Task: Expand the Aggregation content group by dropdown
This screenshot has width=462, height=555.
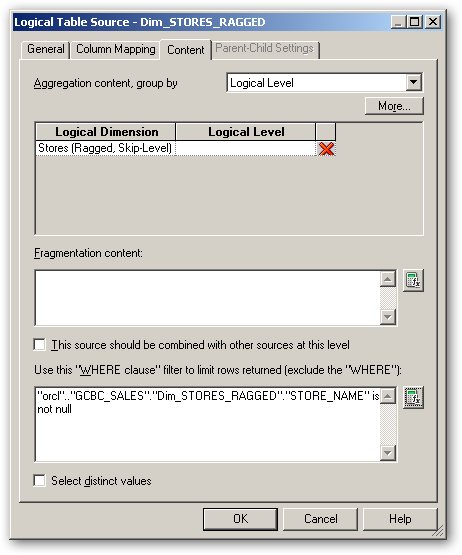Action: pos(413,83)
